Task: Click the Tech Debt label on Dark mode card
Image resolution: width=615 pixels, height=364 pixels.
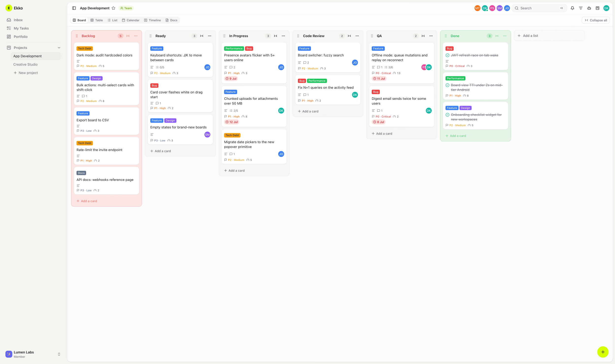Action: [x=85, y=49]
